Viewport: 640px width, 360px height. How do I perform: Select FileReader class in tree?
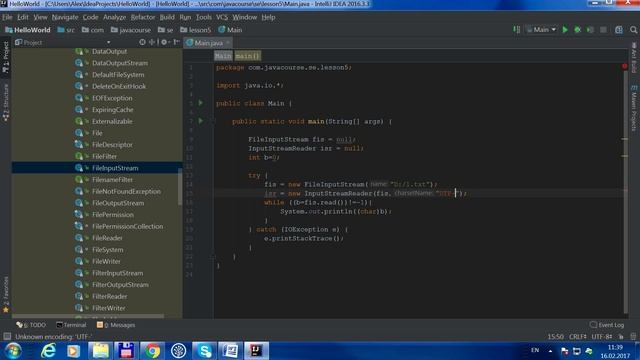(x=107, y=238)
